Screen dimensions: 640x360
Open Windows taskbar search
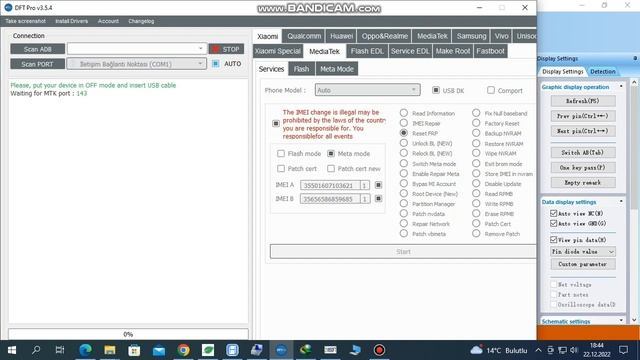(36, 350)
